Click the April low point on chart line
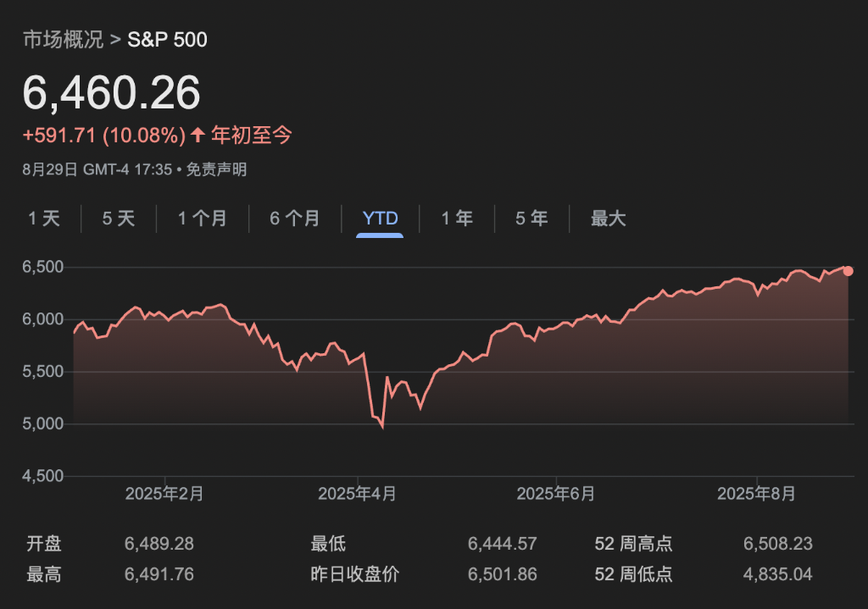 tap(382, 426)
